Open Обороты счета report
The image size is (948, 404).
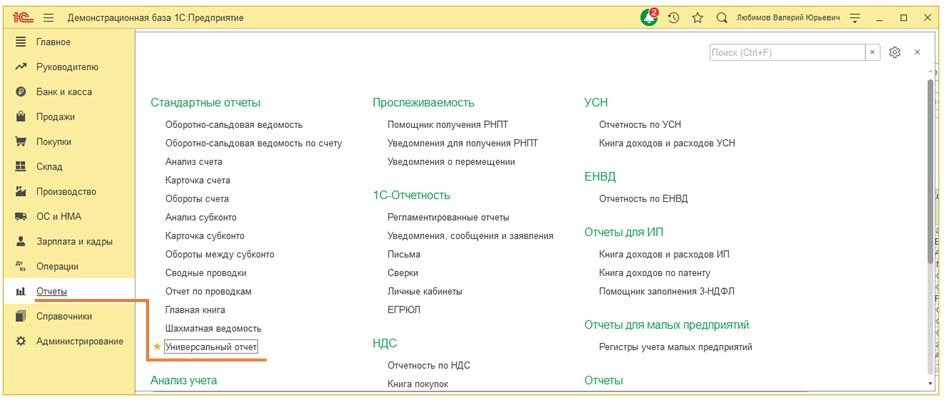click(x=197, y=199)
